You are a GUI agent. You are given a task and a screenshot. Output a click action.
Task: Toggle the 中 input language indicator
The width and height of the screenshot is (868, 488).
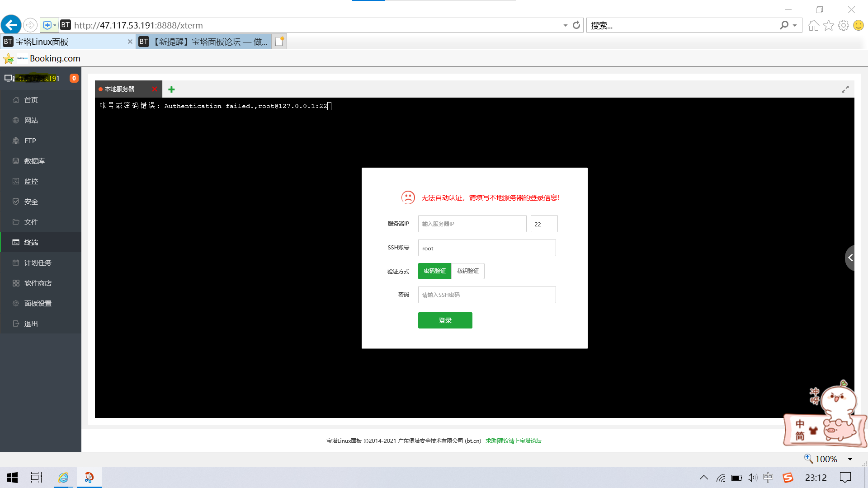[x=768, y=478]
